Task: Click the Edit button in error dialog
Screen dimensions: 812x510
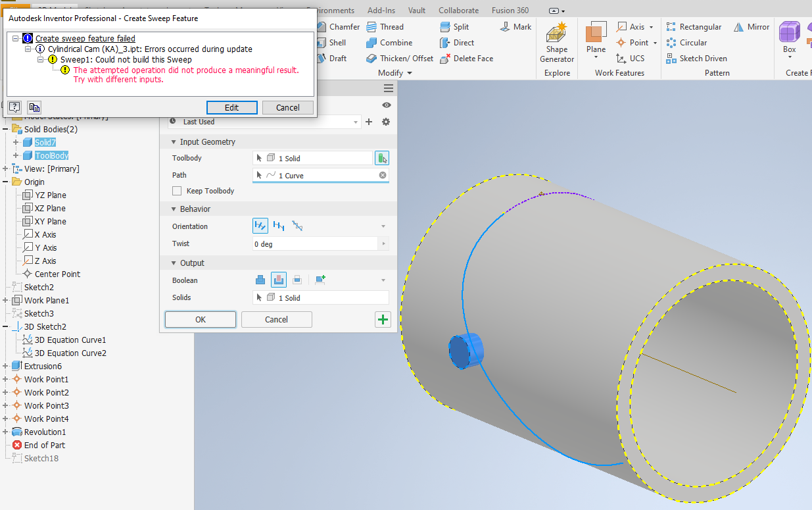Action: 231,107
